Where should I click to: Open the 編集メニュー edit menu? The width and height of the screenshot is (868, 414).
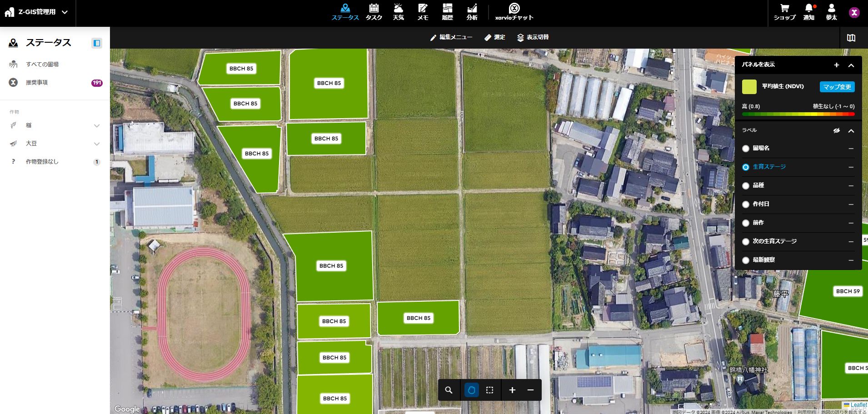pyautogui.click(x=451, y=37)
